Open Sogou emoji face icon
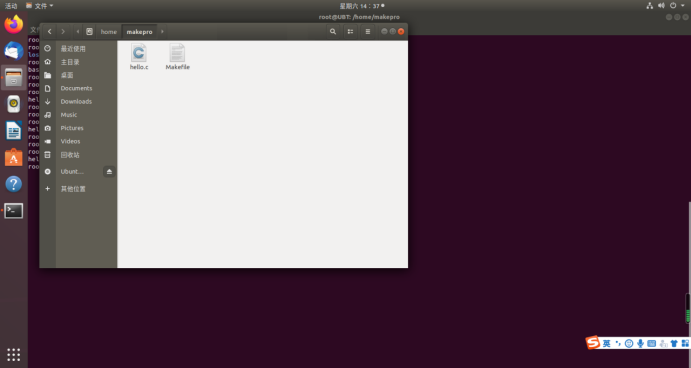This screenshot has height=368, width=691. point(629,343)
